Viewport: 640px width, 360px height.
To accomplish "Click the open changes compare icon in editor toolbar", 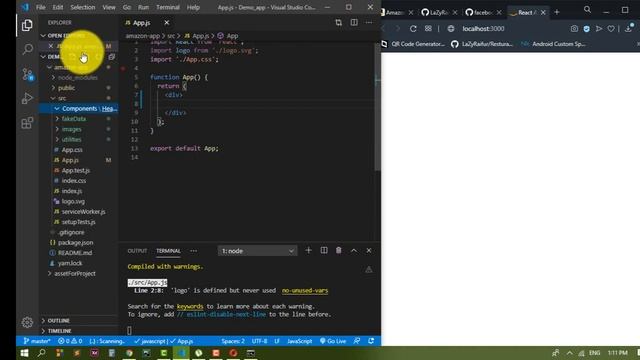I will [338, 22].
